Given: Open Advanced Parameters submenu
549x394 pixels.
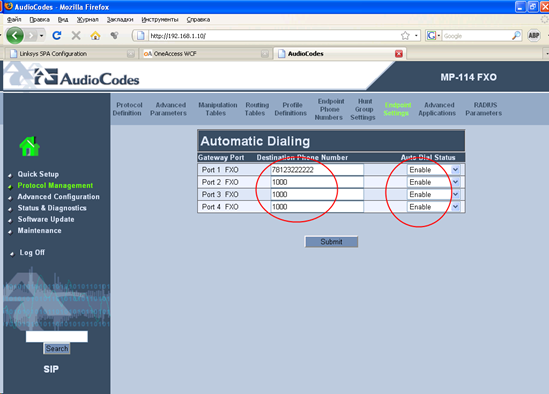Looking at the screenshot, I should click(x=168, y=109).
